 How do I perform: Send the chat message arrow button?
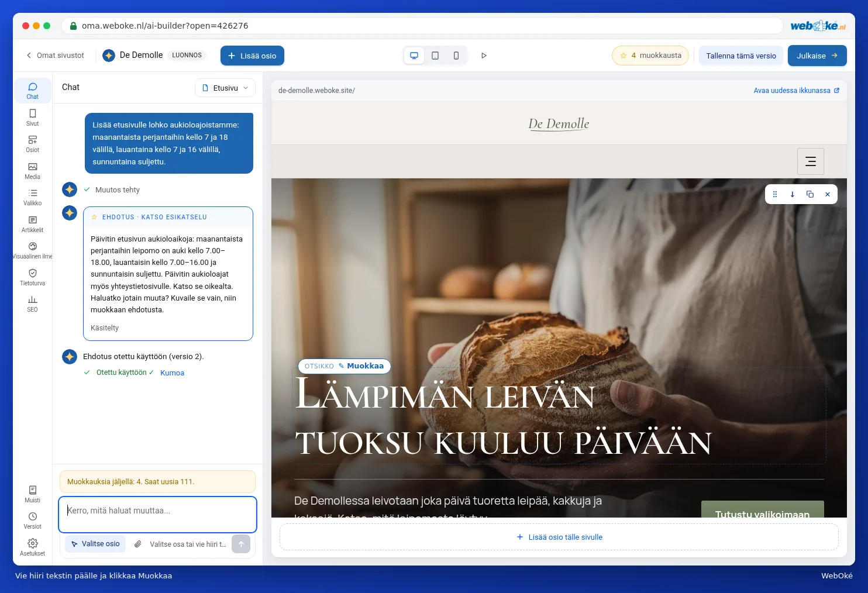[241, 544]
